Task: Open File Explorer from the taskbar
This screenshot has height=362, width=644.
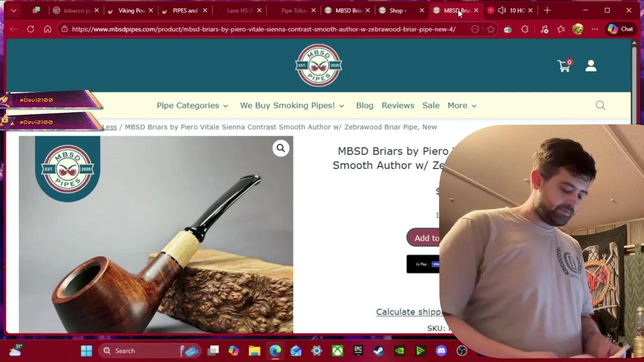Action: [x=255, y=350]
